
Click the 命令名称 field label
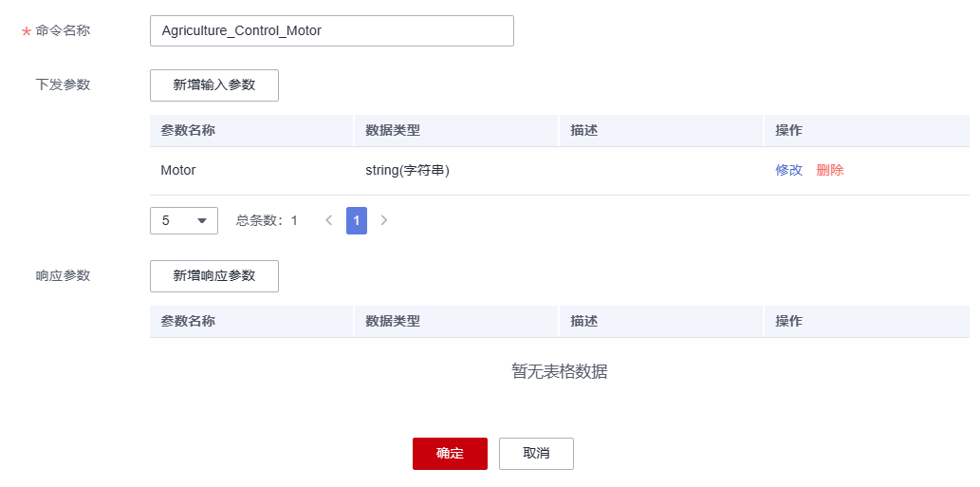(x=63, y=30)
